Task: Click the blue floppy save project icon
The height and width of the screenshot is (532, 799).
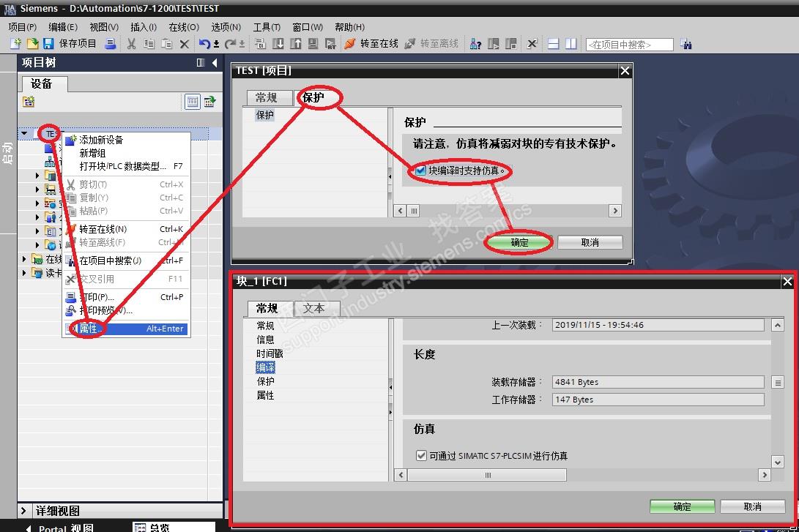Action: pyautogui.click(x=48, y=44)
